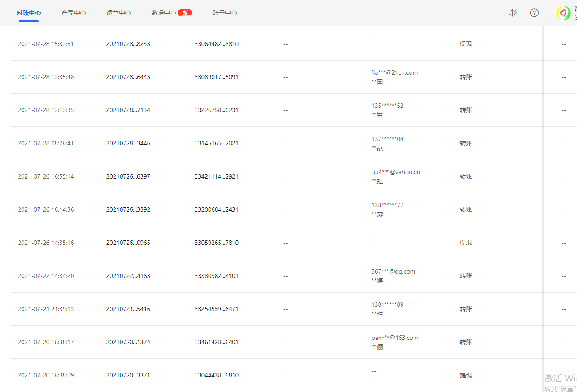
Task: Select phone account 137******04
Action: tap(387, 139)
